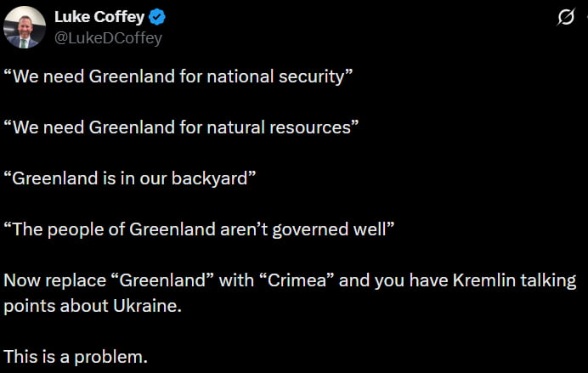Screen dimensions: 588x373
Task: Click the line about natural resources
Action: coord(181,127)
